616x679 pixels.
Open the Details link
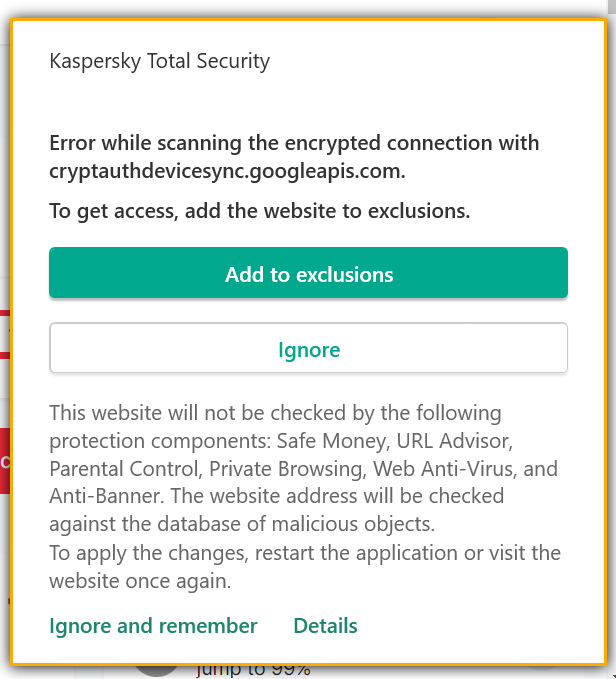pyautogui.click(x=326, y=626)
